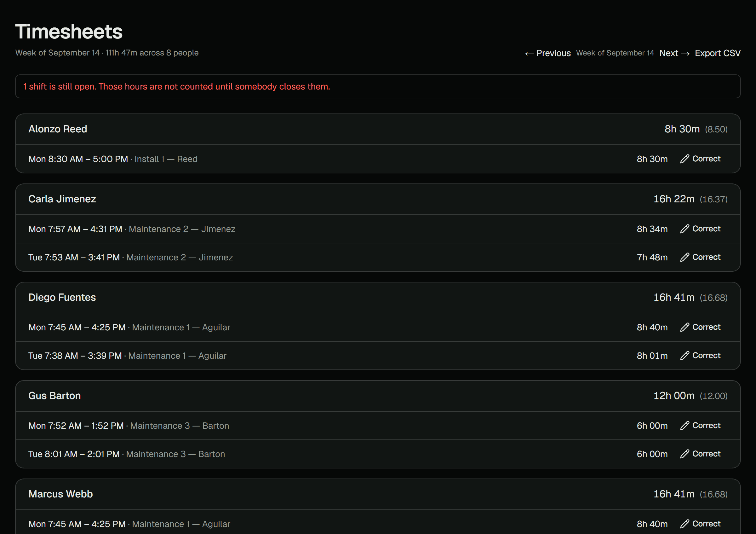756x534 pixels.
Task: Click the Marcus Webb name heading
Action: click(x=60, y=494)
